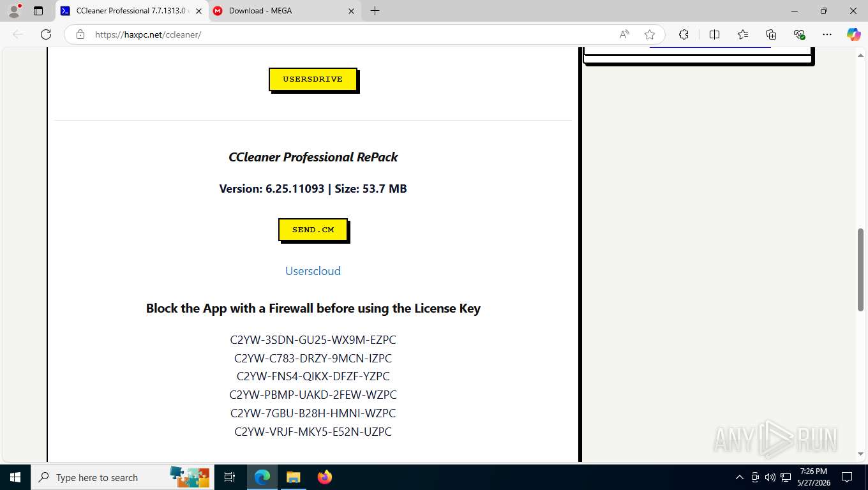Open File Explorer from taskbar
Screen dimensions: 868x490
click(x=293, y=477)
